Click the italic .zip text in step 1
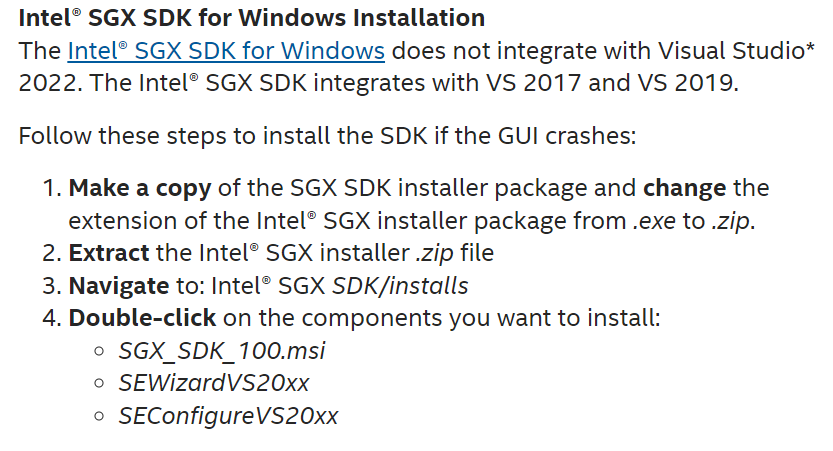Image resolution: width=833 pixels, height=451 pixels. 731,221
